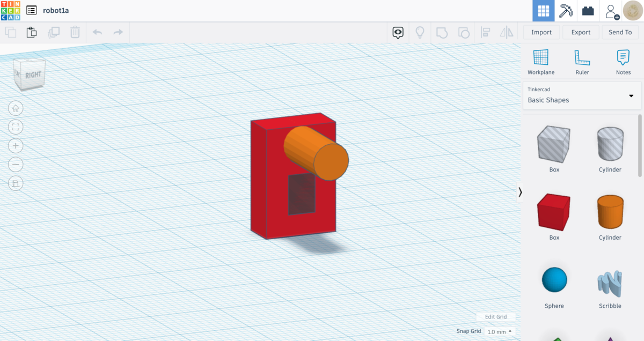Toggle notes visibility eye icon

tap(398, 33)
